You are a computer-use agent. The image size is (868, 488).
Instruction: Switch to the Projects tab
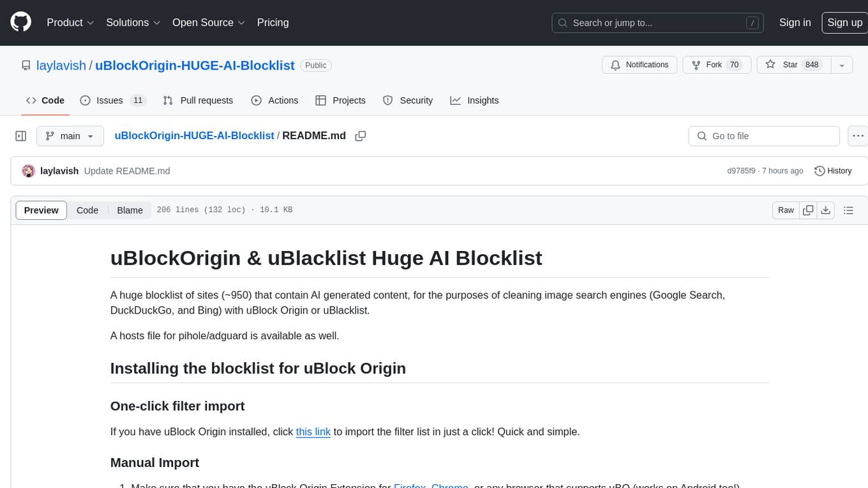(340, 100)
